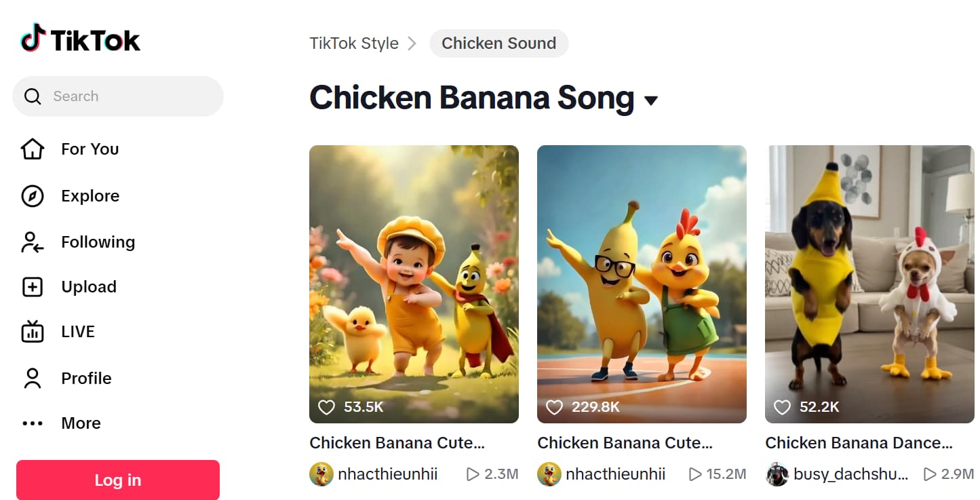Viewport: 980px width, 500px height.
Task: Like the first Chicken Banana Cute video heart
Action: [326, 406]
